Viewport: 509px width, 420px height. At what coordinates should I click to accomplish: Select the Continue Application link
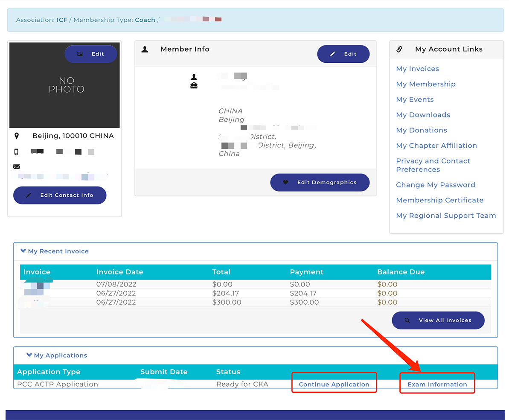coord(334,384)
